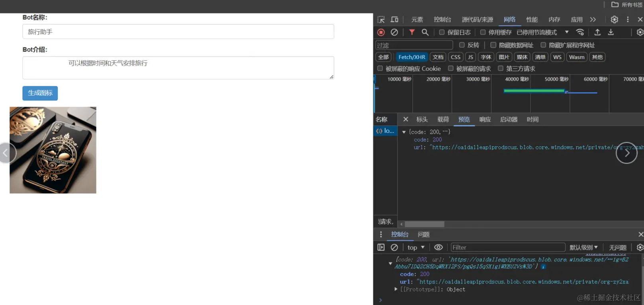Open console drawer three-dot menu
The height and width of the screenshot is (305, 644).
[381, 234]
